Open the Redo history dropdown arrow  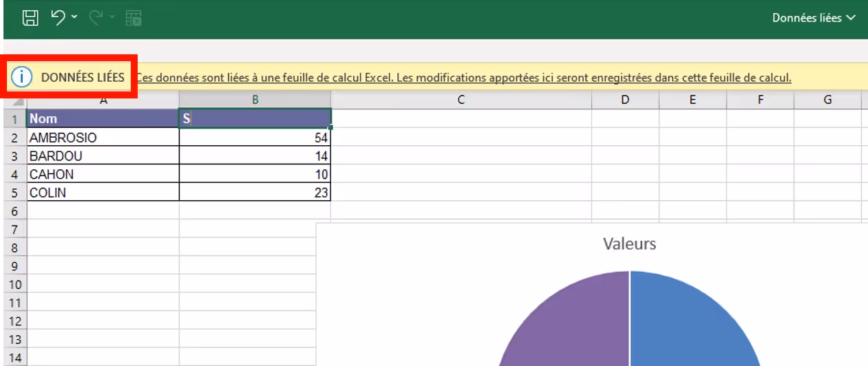112,19
